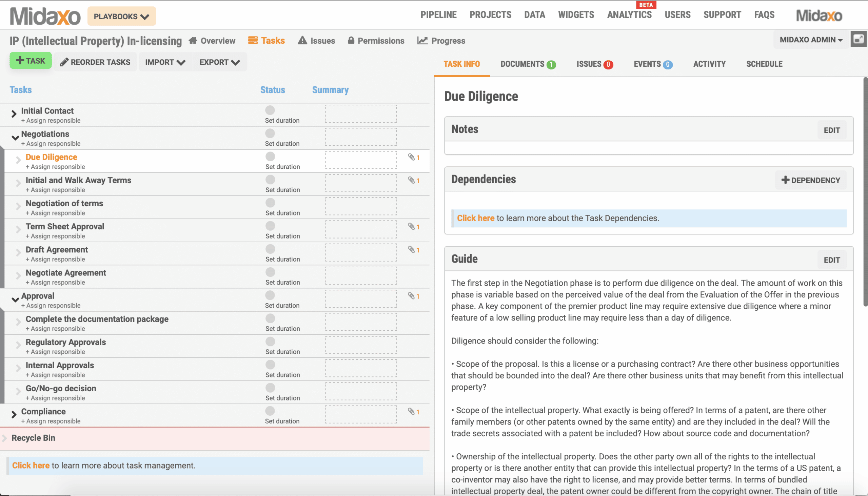Click here link about task management
Image resolution: width=868 pixels, height=496 pixels.
pos(31,466)
